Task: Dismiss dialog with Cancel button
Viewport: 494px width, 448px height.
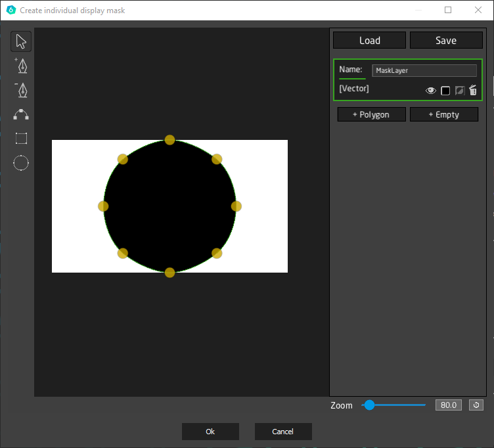Action: click(x=283, y=432)
